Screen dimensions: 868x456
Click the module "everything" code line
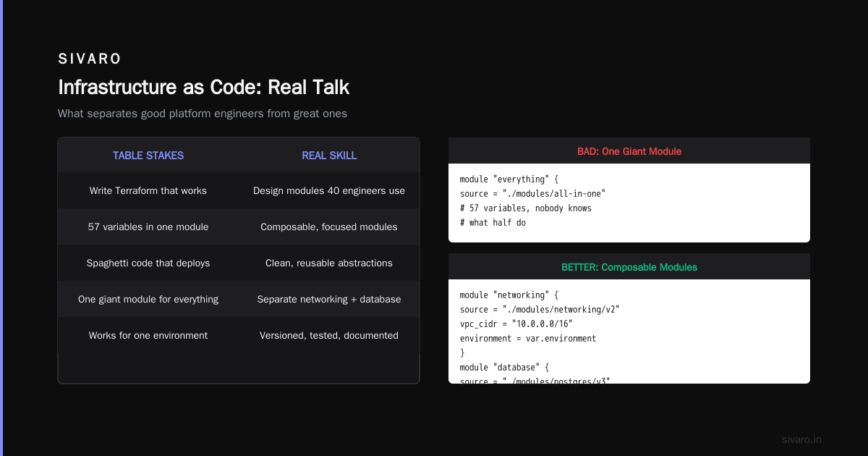pyautogui.click(x=510, y=179)
